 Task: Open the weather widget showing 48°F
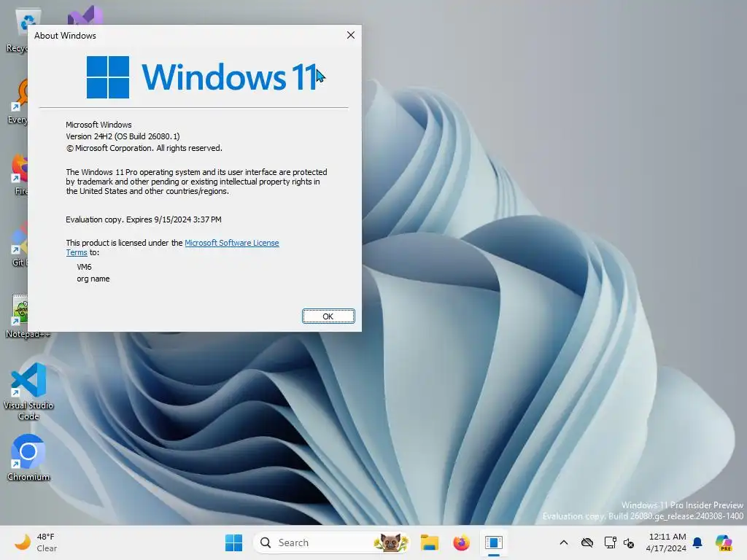(x=36, y=542)
